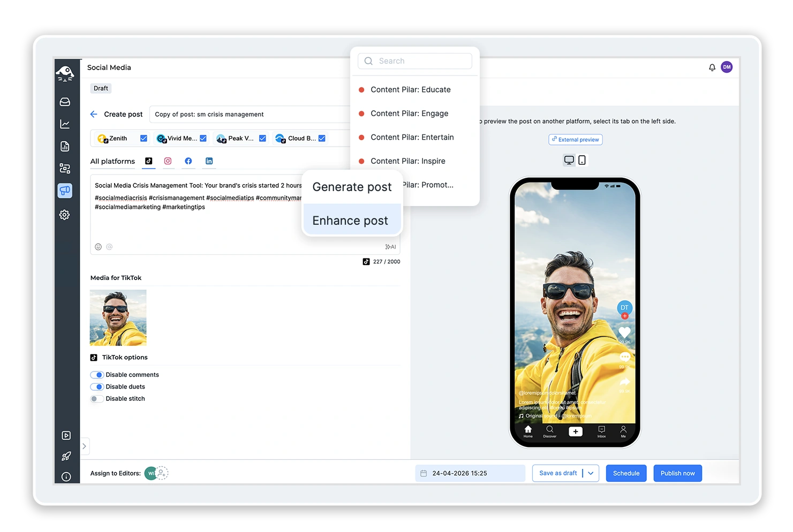793x532 pixels.
Task: Open the analytics chart icon in sidebar
Action: tap(65, 124)
